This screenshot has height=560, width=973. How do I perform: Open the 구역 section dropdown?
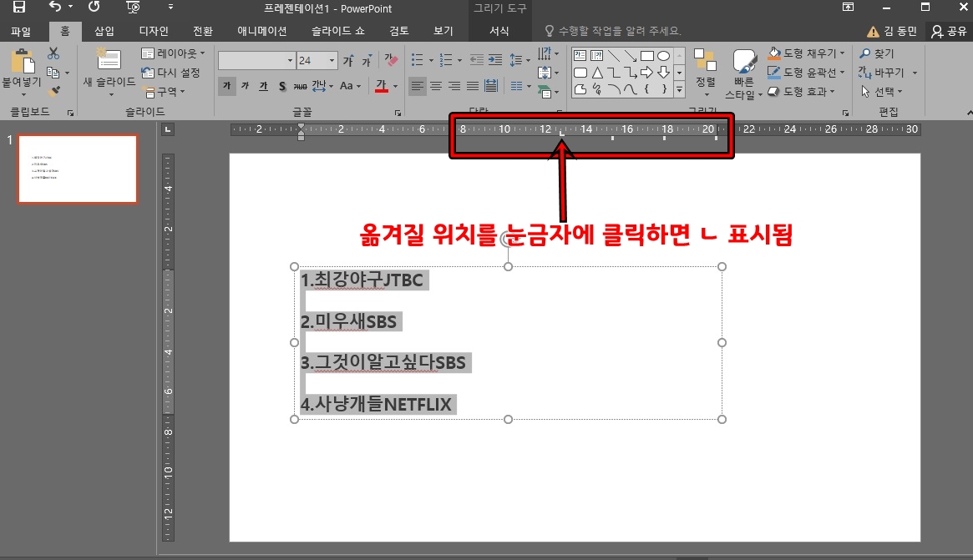[x=164, y=92]
